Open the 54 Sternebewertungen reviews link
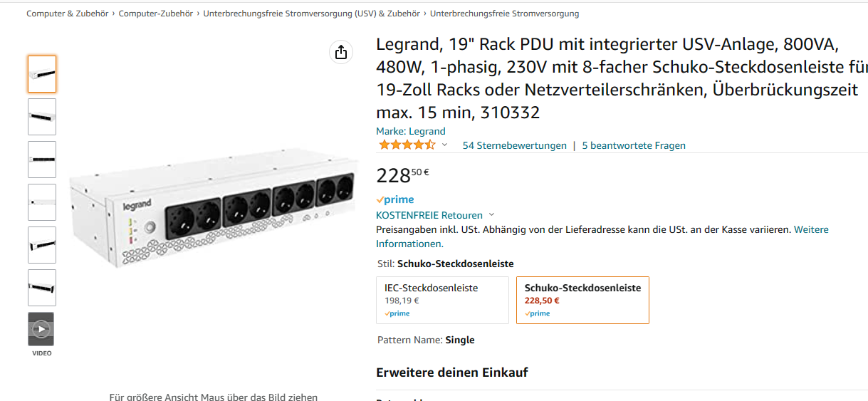The width and height of the screenshot is (868, 401). [514, 145]
